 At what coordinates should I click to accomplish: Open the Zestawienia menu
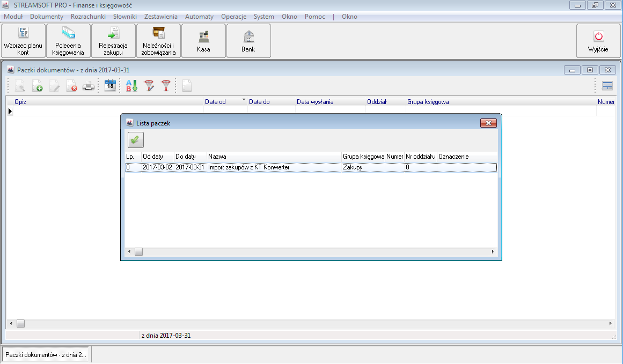pyautogui.click(x=161, y=17)
